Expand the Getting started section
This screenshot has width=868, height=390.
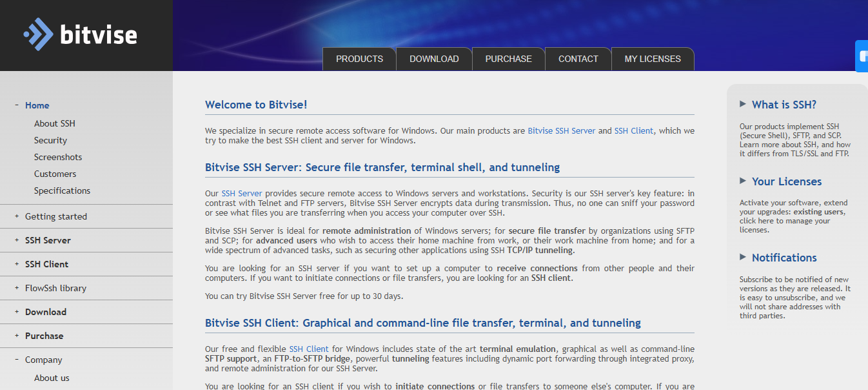17,216
